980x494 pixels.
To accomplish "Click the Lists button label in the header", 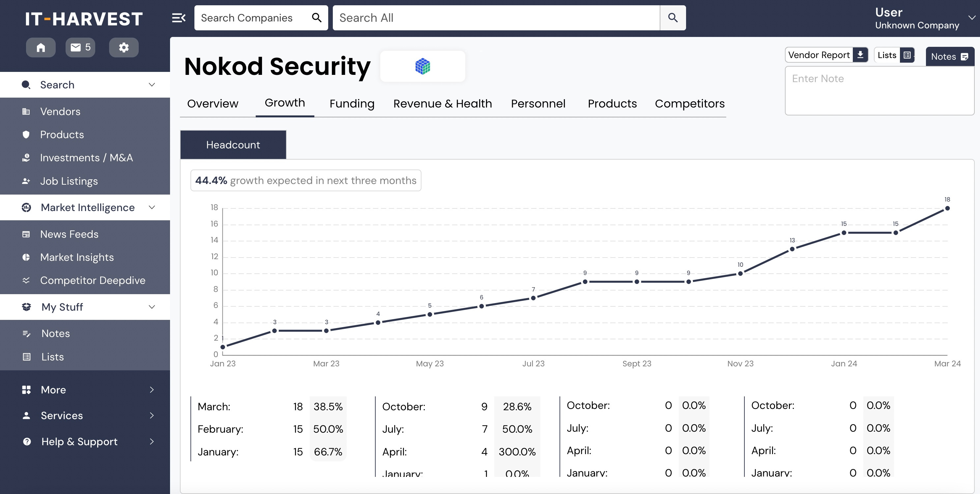I will [x=887, y=55].
